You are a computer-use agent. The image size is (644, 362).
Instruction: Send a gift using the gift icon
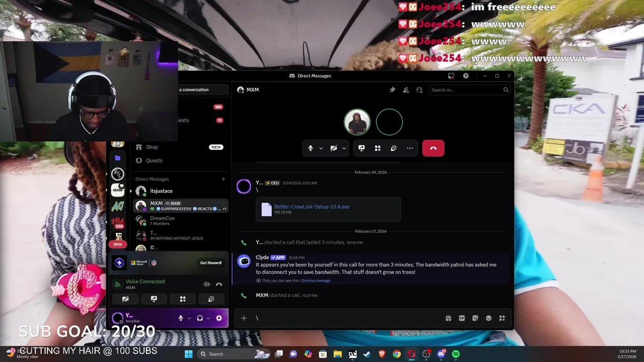click(448, 318)
